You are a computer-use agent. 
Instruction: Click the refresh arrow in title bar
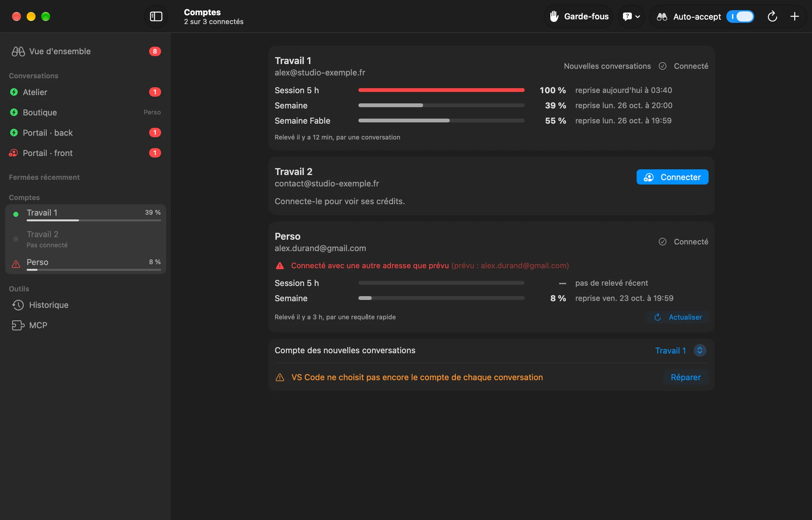pos(772,17)
